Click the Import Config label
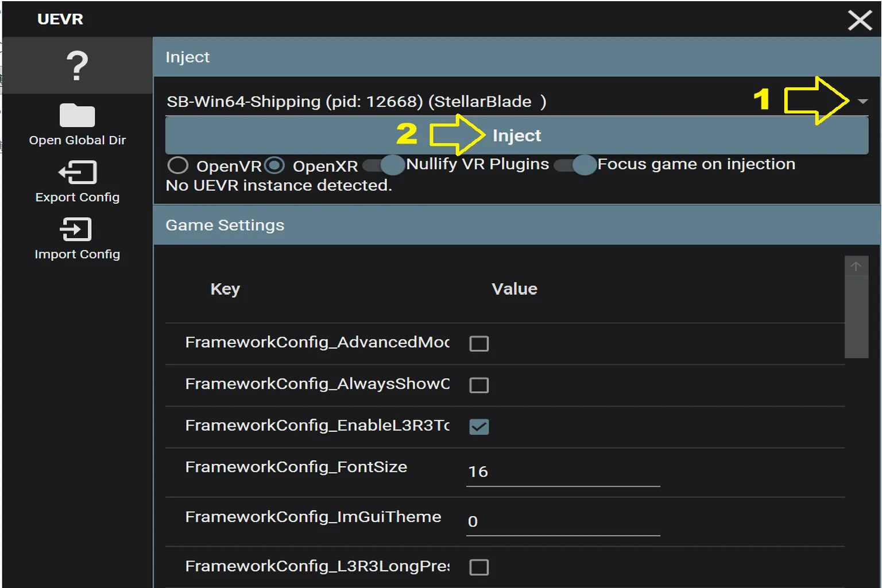 coord(78,254)
